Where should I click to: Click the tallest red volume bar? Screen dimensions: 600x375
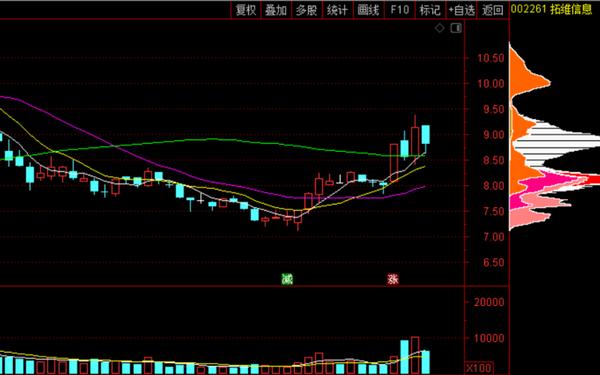415,355
